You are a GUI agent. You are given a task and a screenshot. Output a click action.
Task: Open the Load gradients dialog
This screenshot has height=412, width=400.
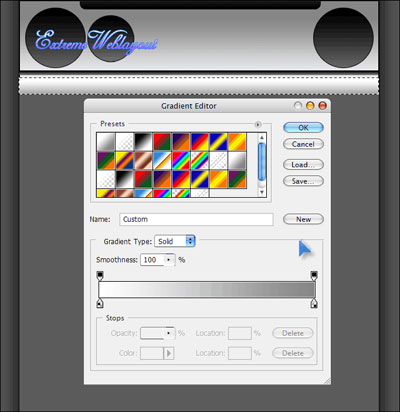(303, 165)
